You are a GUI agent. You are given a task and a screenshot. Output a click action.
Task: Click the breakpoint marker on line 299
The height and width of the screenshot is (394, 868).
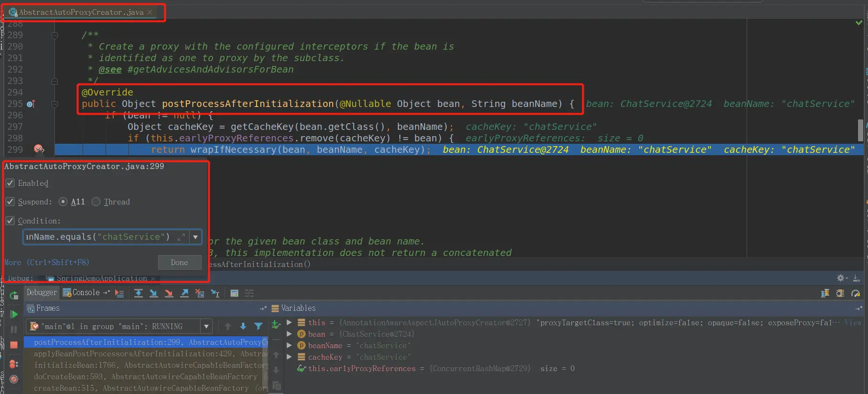pyautogui.click(x=39, y=149)
